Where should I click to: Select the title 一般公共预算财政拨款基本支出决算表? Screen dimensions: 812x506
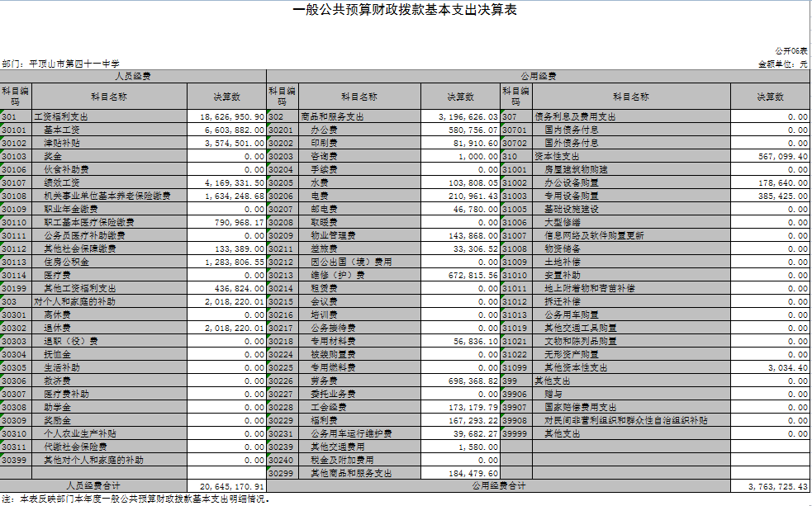(405, 10)
